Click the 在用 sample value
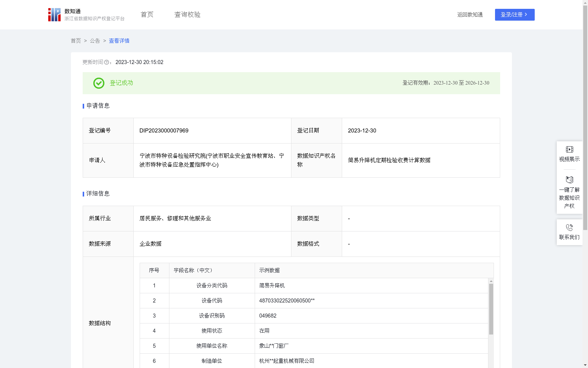588x368 pixels. (264, 331)
